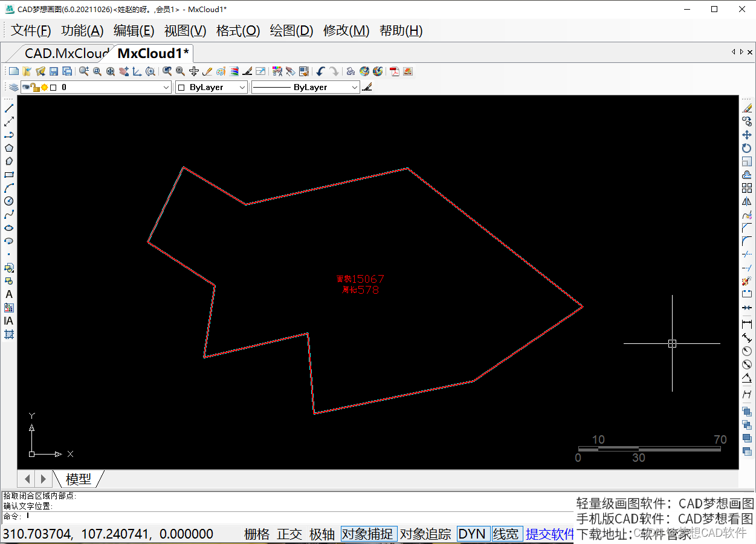Select the Explode tool

coord(747,281)
